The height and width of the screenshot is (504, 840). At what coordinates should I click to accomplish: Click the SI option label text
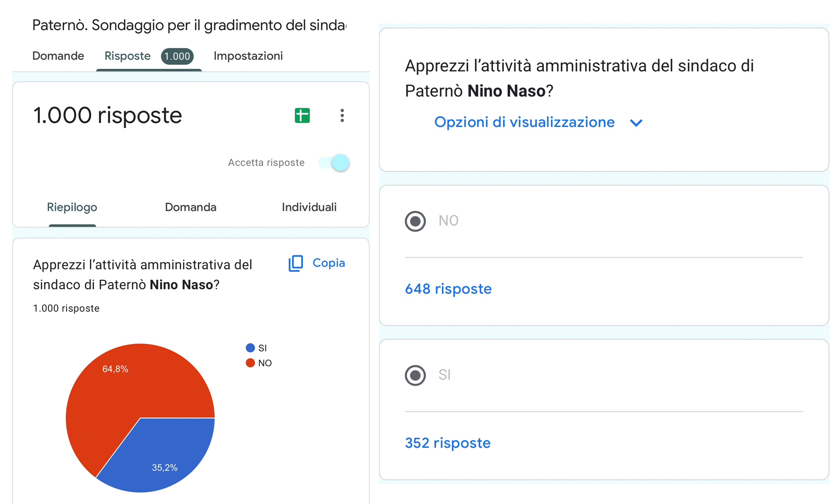pos(444,375)
